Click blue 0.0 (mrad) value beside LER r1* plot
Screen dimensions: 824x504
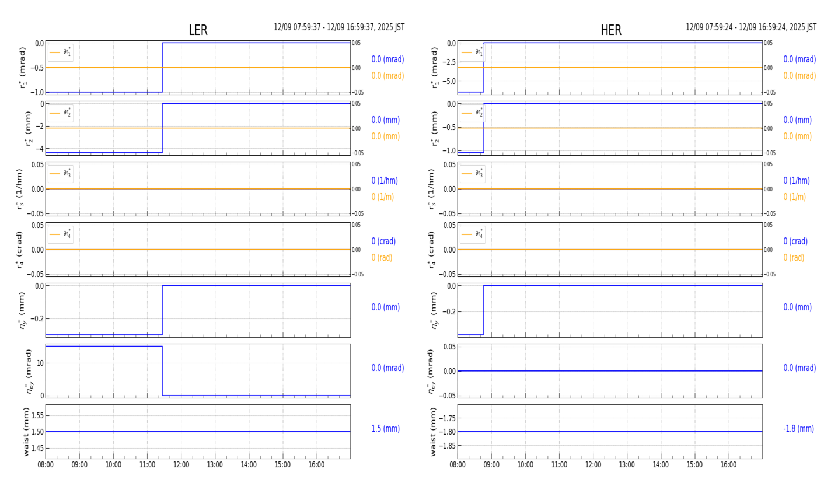coord(387,60)
